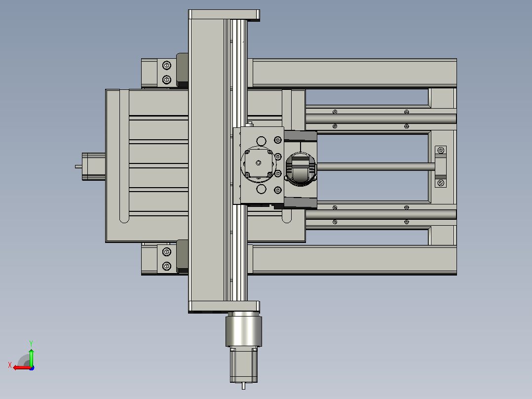Image resolution: width=532 pixels, height=399 pixels.
Task: Select the lower round guide rail
Action: (380, 215)
